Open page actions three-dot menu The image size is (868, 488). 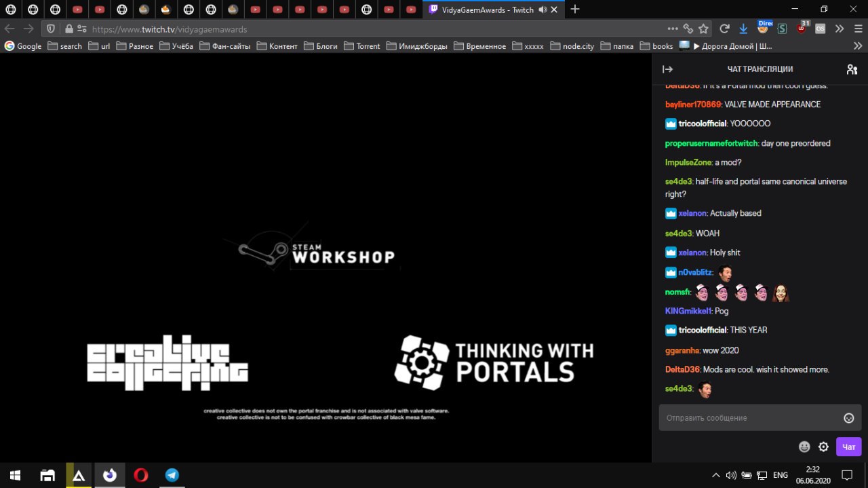coord(673,29)
